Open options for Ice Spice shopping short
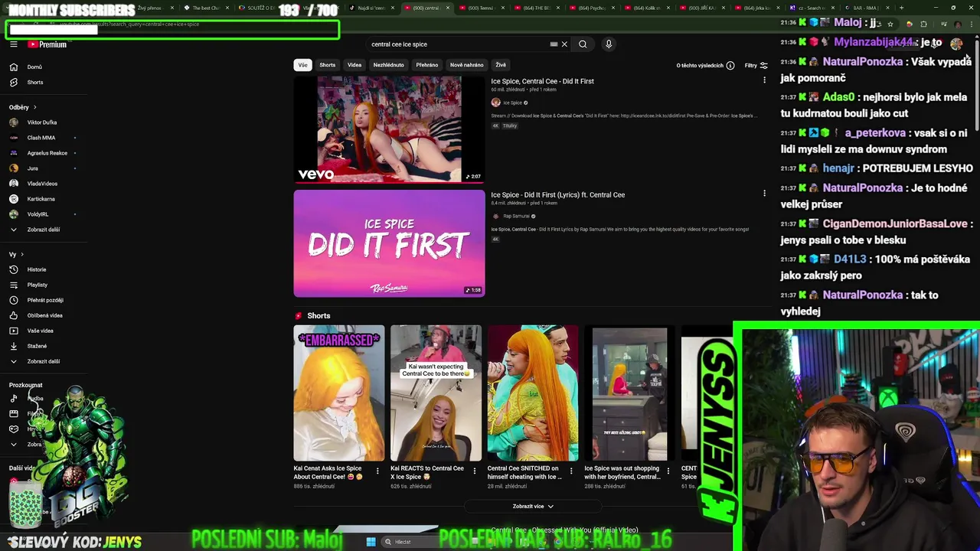The image size is (980, 551). [x=668, y=471]
